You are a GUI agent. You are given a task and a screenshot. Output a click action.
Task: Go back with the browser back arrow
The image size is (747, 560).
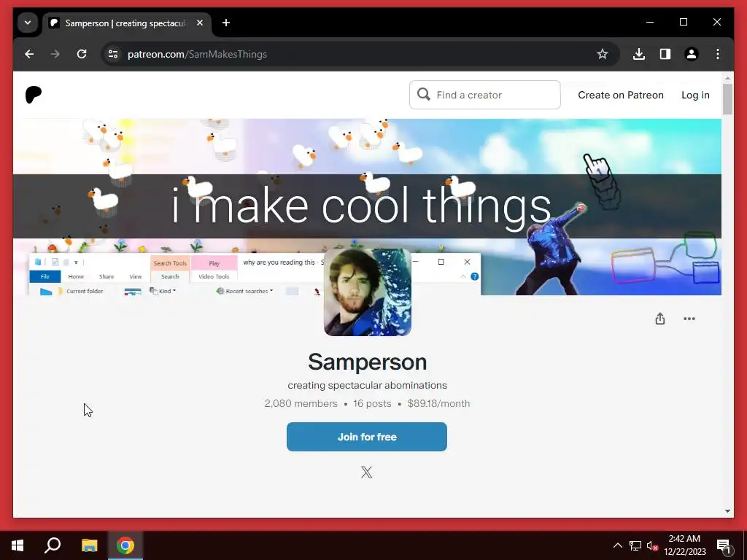[x=29, y=54]
